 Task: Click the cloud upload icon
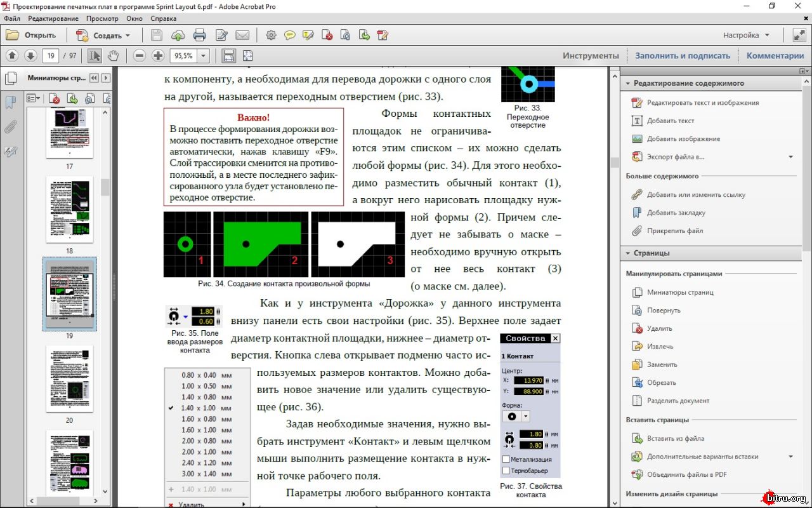[178, 35]
